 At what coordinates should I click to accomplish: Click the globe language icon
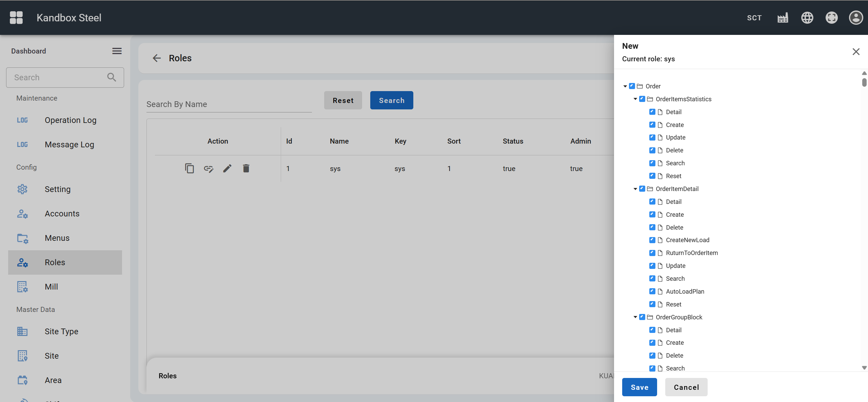coord(807,18)
